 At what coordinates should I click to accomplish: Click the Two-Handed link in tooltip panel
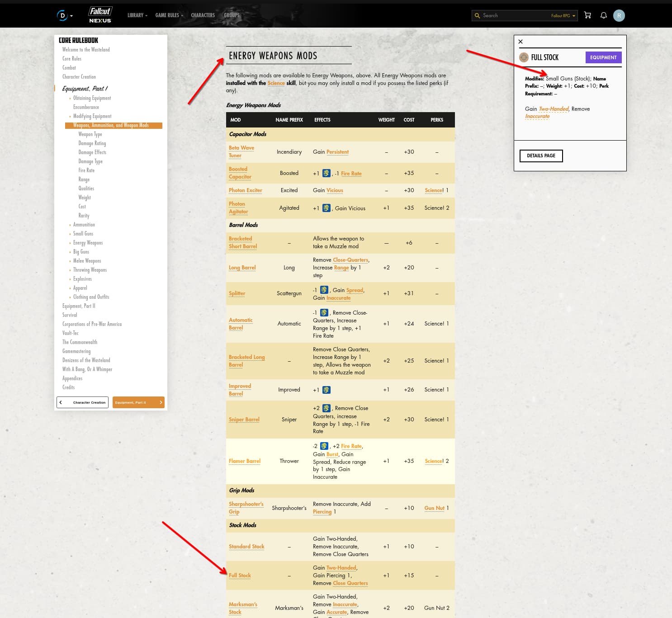pos(554,109)
